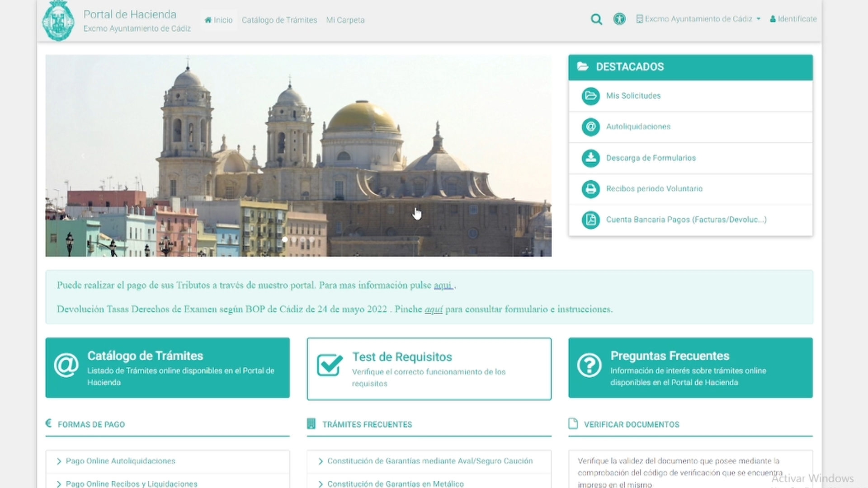868x488 pixels.
Task: Open the accessibility options icon
Action: pos(619,19)
